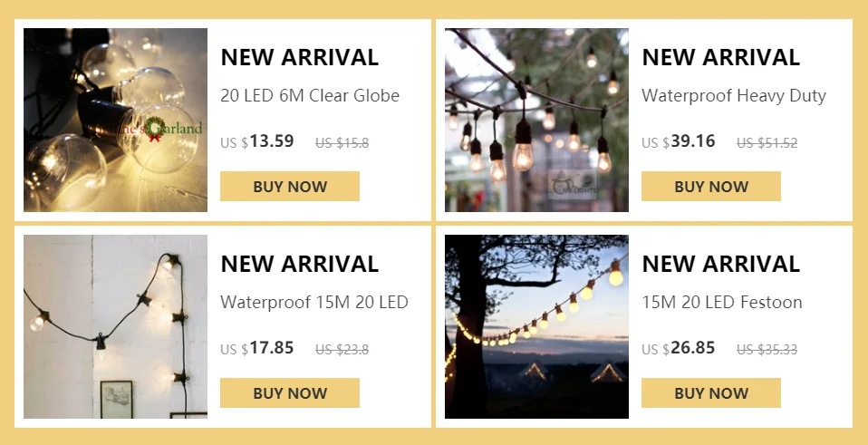868x445 pixels.
Task: Click the US $13.59 price
Action: [257, 141]
